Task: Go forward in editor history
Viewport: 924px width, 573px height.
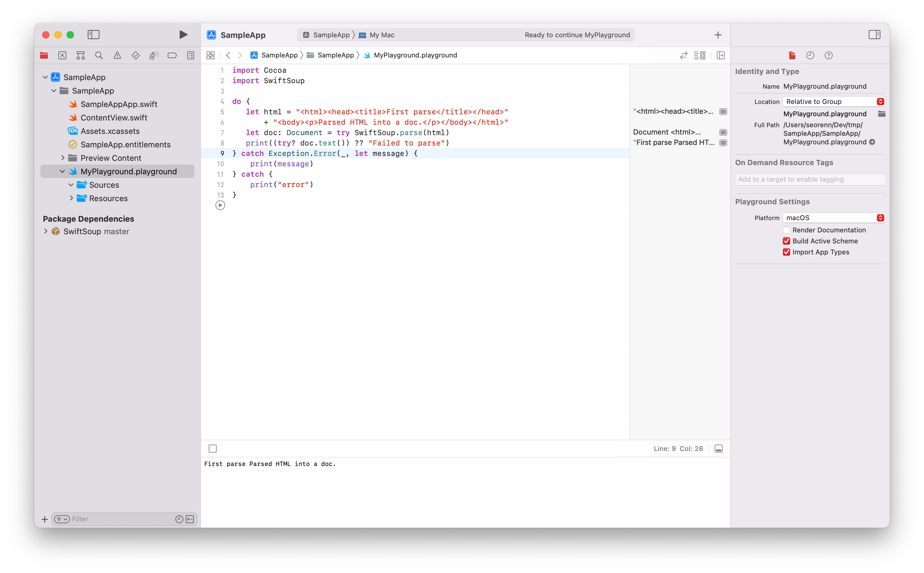Action: tap(240, 55)
